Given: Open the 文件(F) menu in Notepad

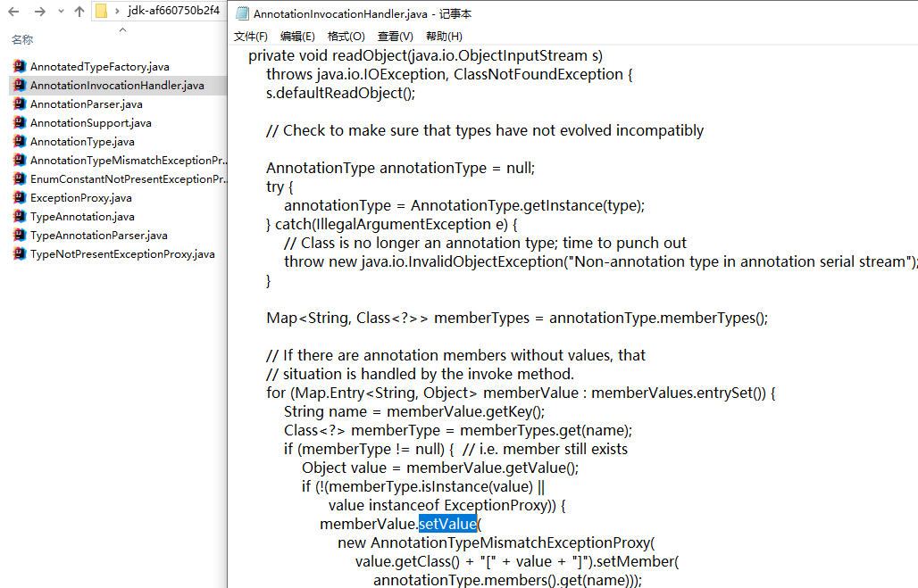Looking at the screenshot, I should click(x=251, y=37).
